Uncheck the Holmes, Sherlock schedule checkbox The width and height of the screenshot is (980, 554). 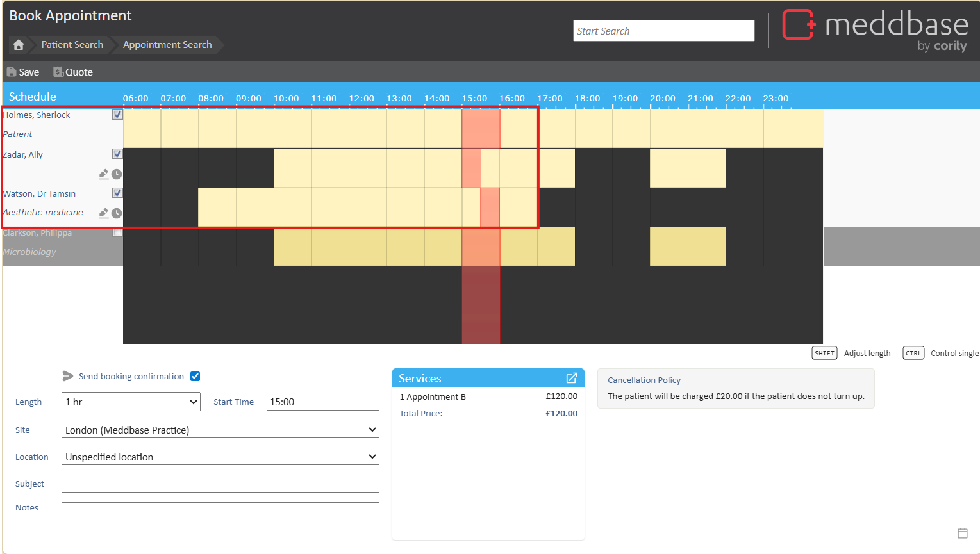[117, 115]
